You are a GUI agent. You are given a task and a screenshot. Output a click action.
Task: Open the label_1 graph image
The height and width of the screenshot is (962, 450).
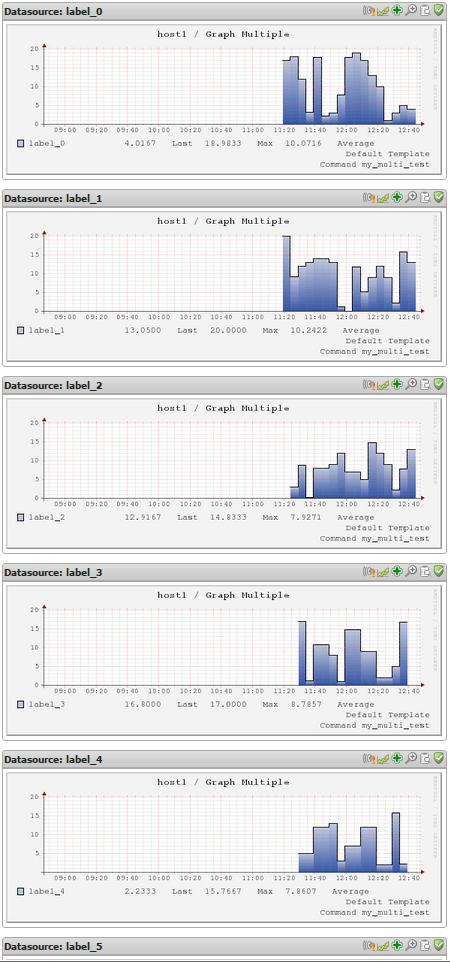(225, 286)
